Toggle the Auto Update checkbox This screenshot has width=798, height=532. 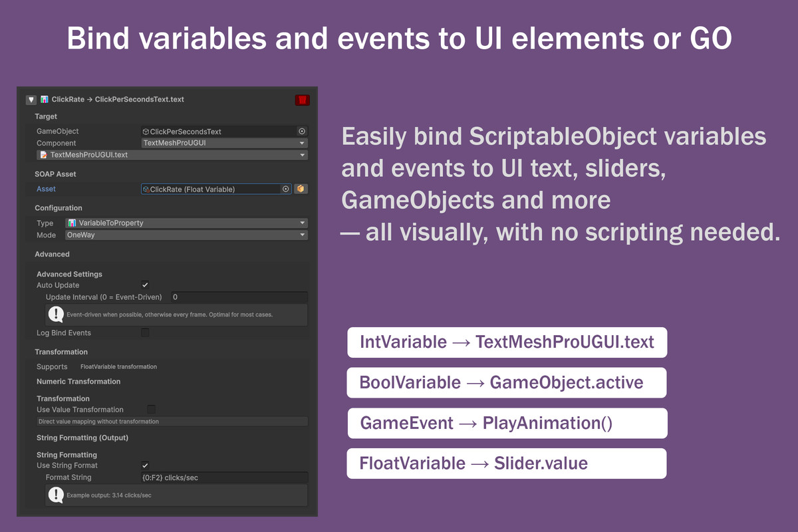145,285
